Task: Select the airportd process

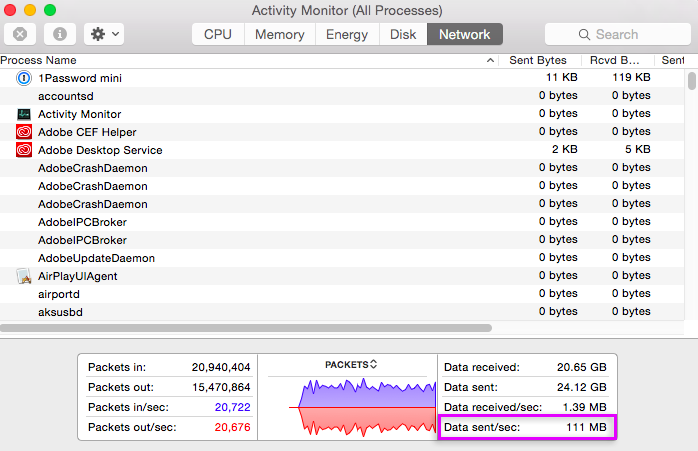Action: [x=59, y=294]
